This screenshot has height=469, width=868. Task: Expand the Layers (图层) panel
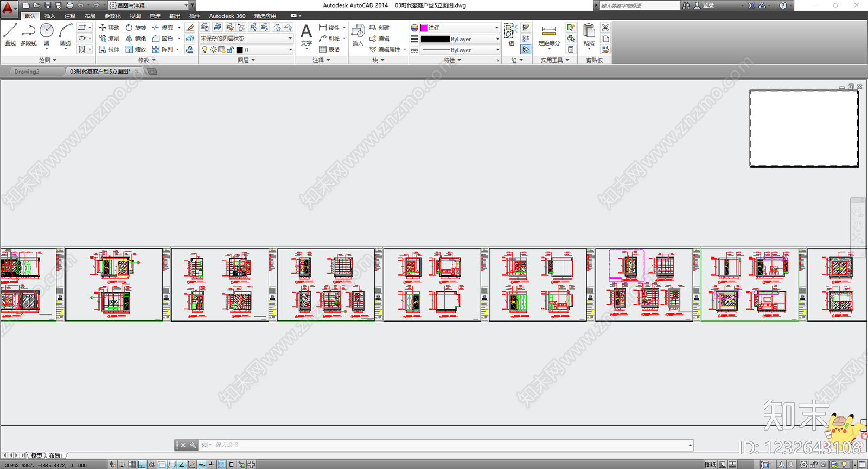[x=246, y=60]
